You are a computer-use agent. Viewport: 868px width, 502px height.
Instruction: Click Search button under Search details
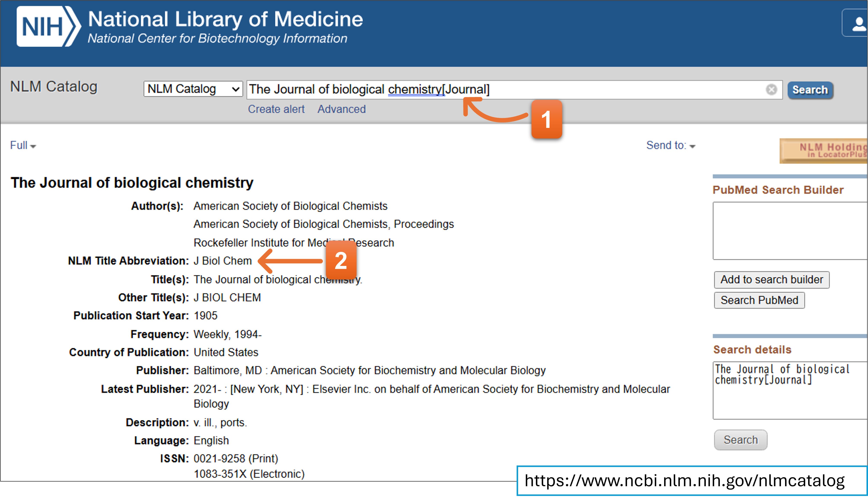click(x=741, y=440)
